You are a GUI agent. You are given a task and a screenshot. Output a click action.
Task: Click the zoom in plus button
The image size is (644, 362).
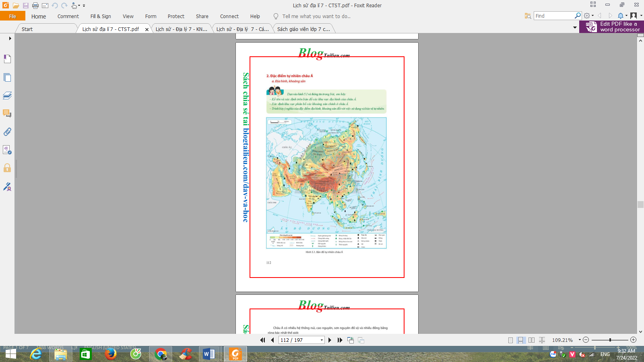[x=634, y=340]
